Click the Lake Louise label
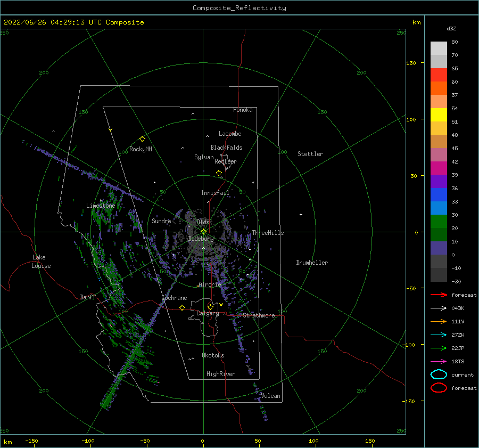Viewport: 479px width, 448px height. tap(41, 262)
